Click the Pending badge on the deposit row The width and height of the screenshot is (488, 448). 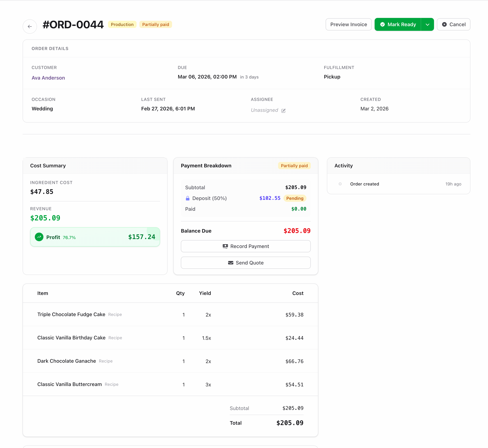point(295,198)
